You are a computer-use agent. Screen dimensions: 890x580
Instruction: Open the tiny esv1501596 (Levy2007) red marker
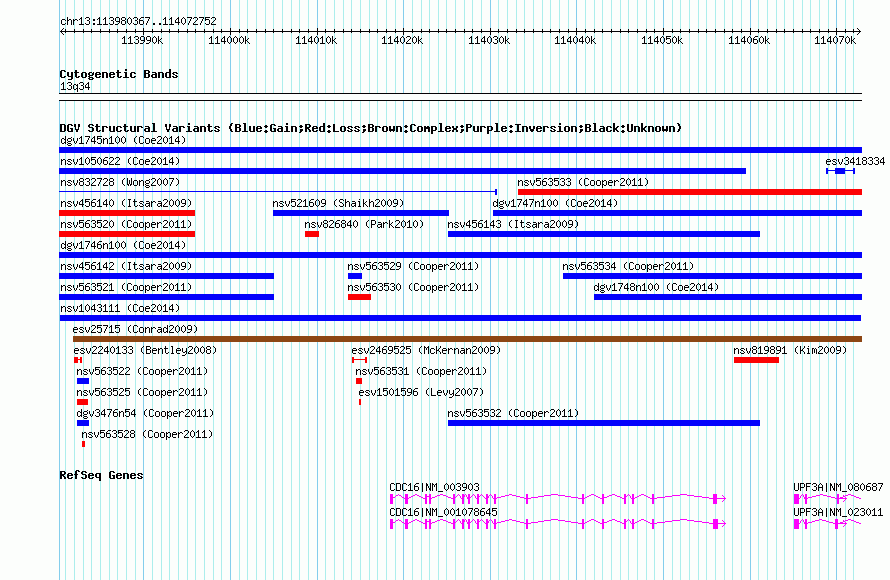pyautogui.click(x=360, y=402)
